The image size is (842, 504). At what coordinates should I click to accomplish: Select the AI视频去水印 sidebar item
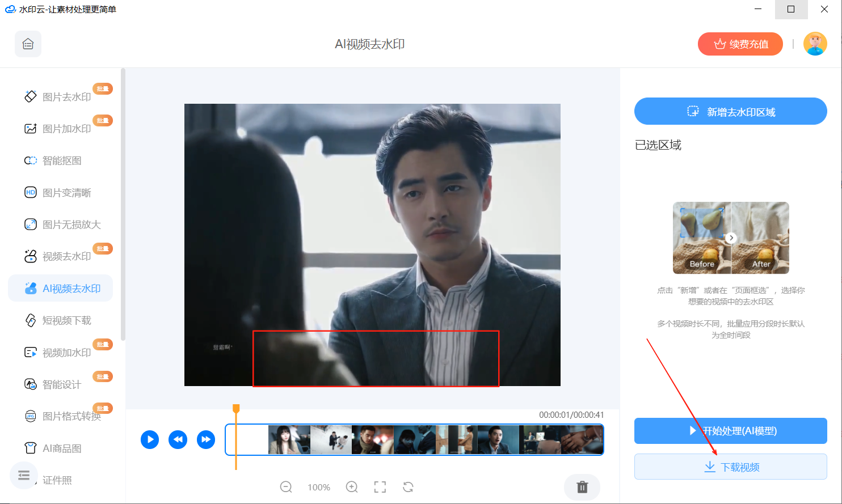pos(60,289)
